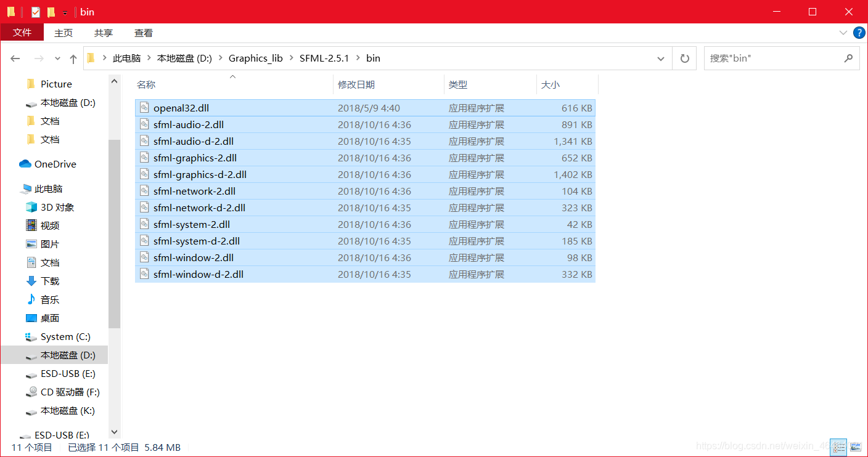The image size is (868, 457).
Task: Click 此电脑 in the address breadcrumb
Action: [126, 59]
